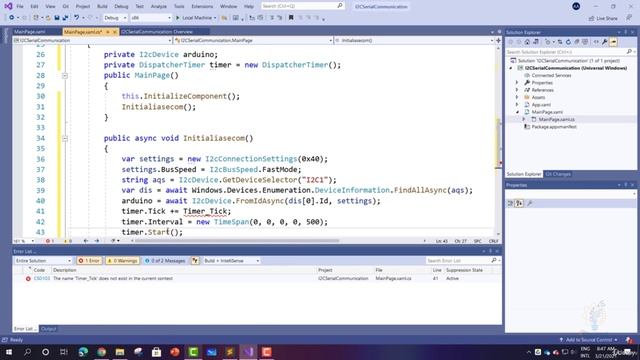Open the Initialiasecom member dropdown
Viewport: 640px width, 360px height.
tap(414, 40)
